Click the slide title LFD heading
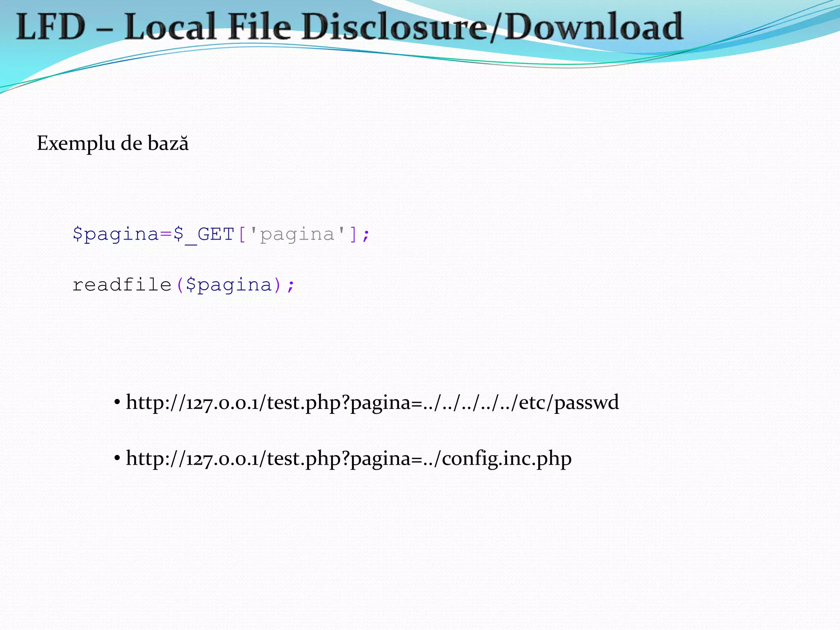 pyautogui.click(x=349, y=27)
